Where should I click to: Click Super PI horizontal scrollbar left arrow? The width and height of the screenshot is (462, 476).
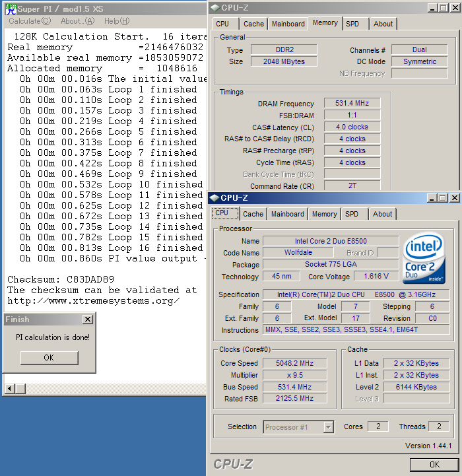coord(10,389)
